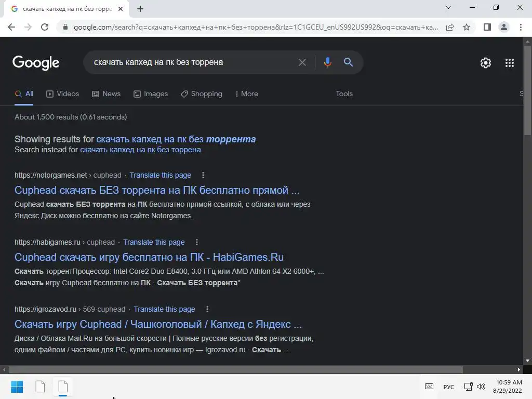Click the 'https://notorgames.net' URL text

click(51, 176)
